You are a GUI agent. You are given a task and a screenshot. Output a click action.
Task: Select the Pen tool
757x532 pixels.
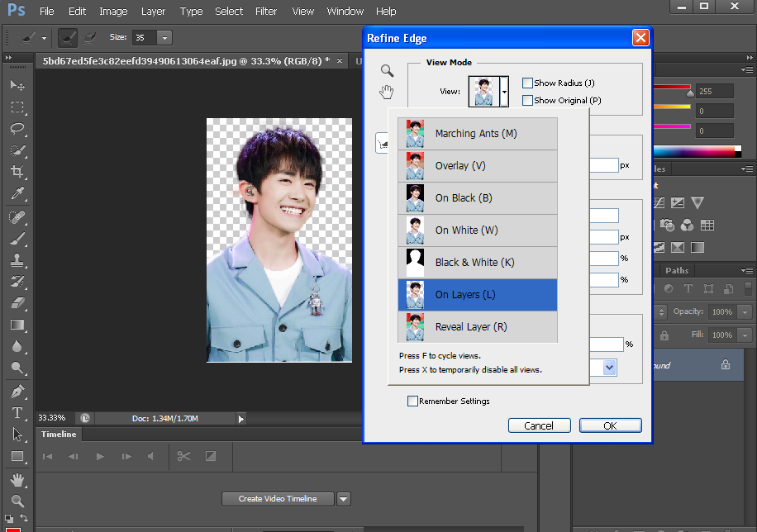[17, 391]
